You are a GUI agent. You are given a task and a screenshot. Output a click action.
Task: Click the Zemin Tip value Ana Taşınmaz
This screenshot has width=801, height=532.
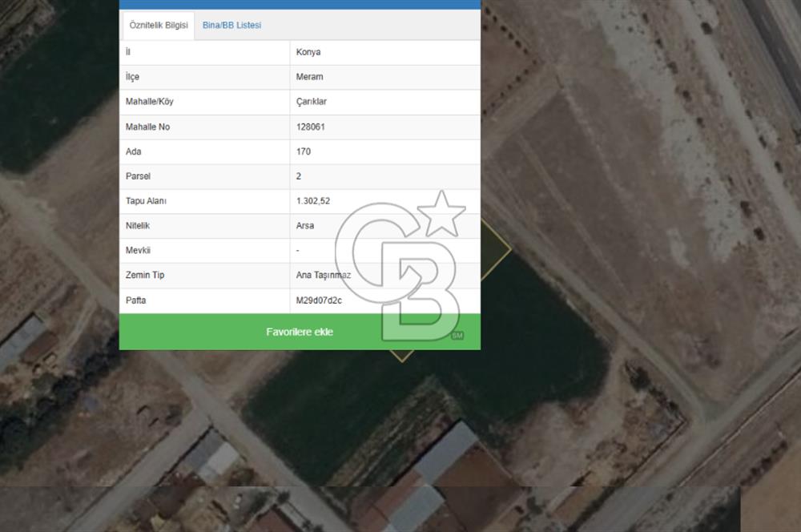(324, 275)
